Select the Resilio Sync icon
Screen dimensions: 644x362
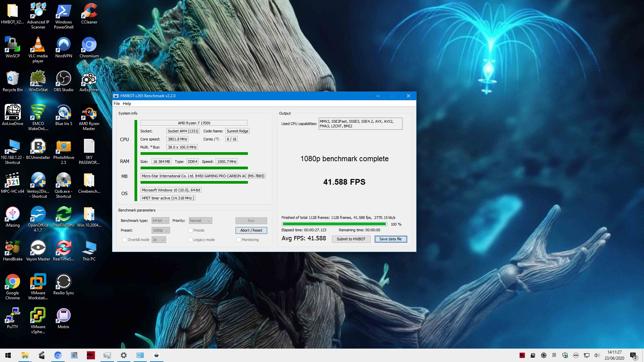(63, 284)
